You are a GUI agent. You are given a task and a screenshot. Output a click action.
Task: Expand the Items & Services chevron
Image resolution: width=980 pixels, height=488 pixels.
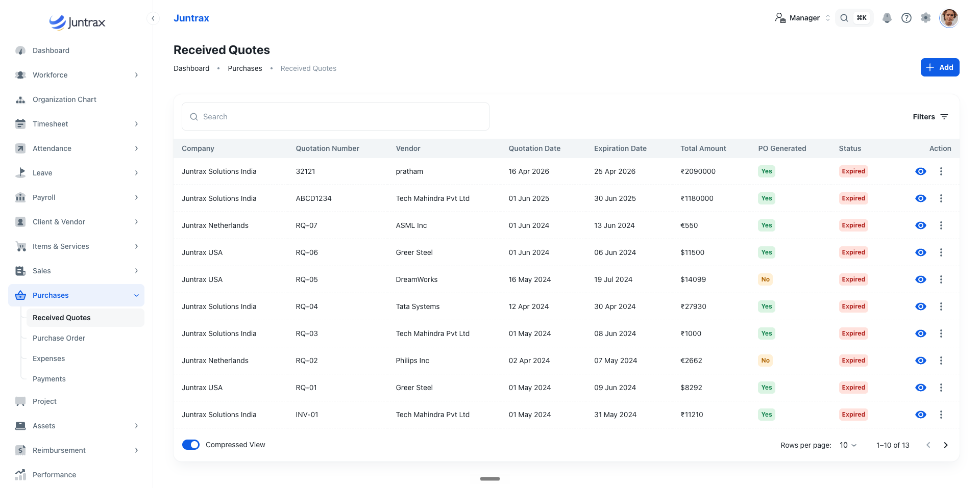(x=136, y=246)
